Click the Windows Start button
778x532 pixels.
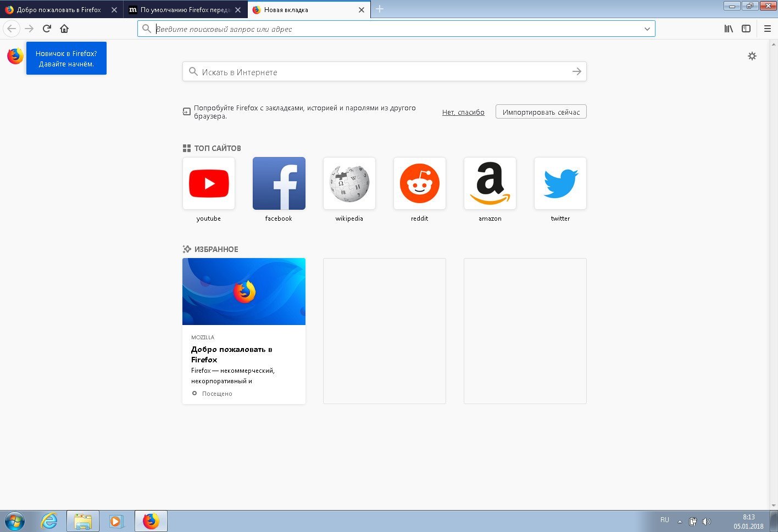pyautogui.click(x=15, y=520)
